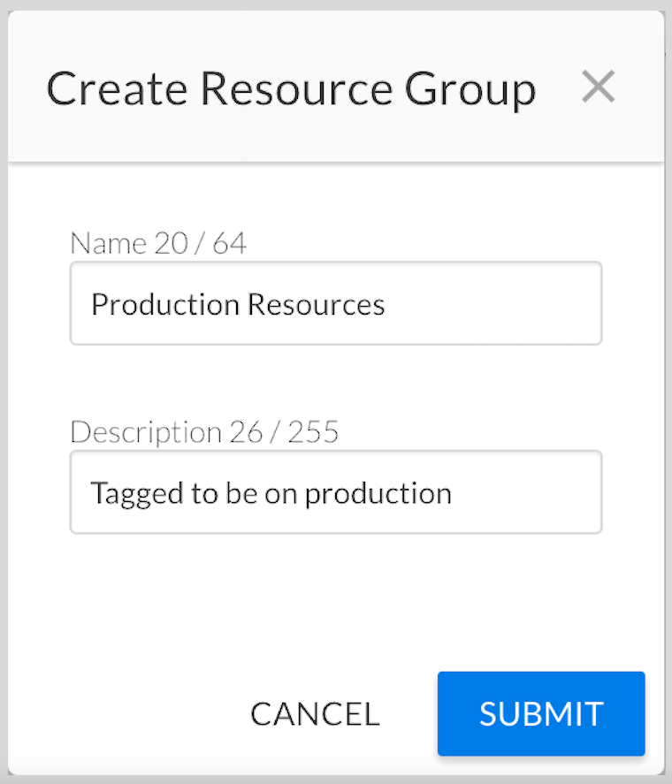
Task: Click the word "Create" in the title
Action: tap(118, 89)
